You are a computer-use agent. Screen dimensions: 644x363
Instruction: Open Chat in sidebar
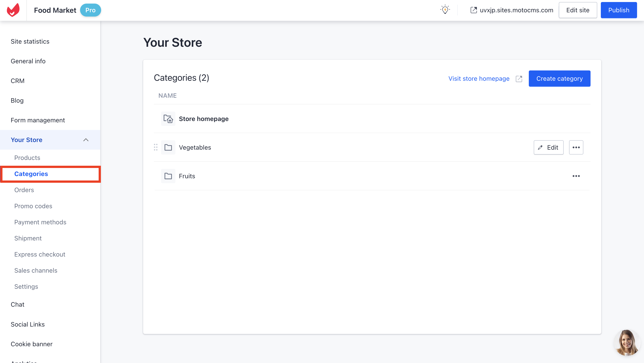(17, 304)
